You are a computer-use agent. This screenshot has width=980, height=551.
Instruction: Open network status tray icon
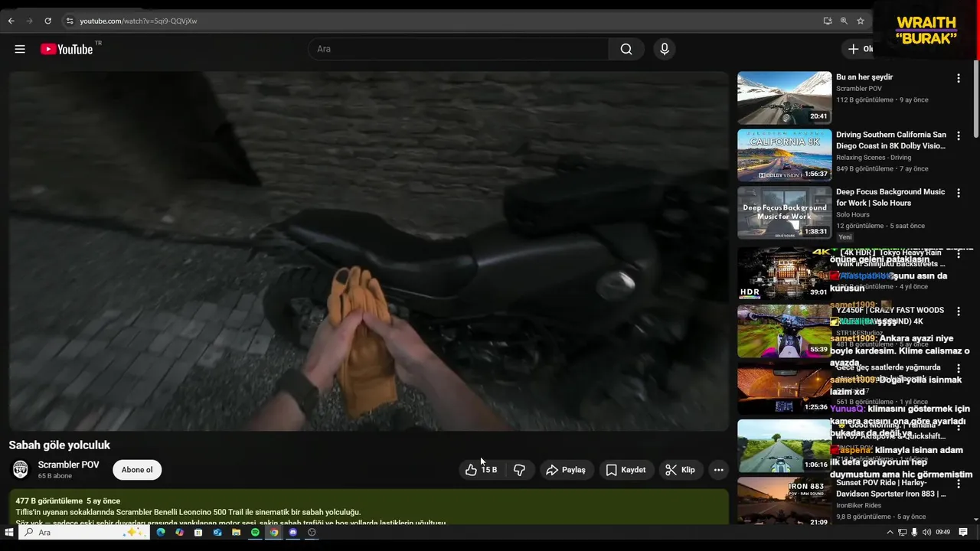[902, 532]
